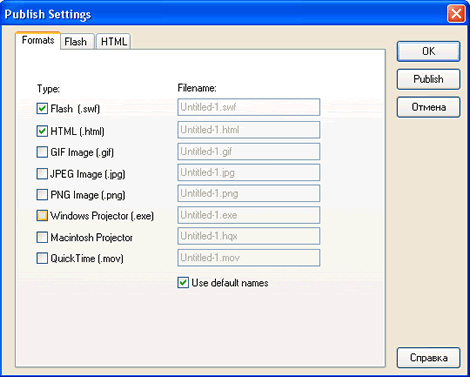Select the Formats tab
The image size is (470, 377).
tap(38, 40)
